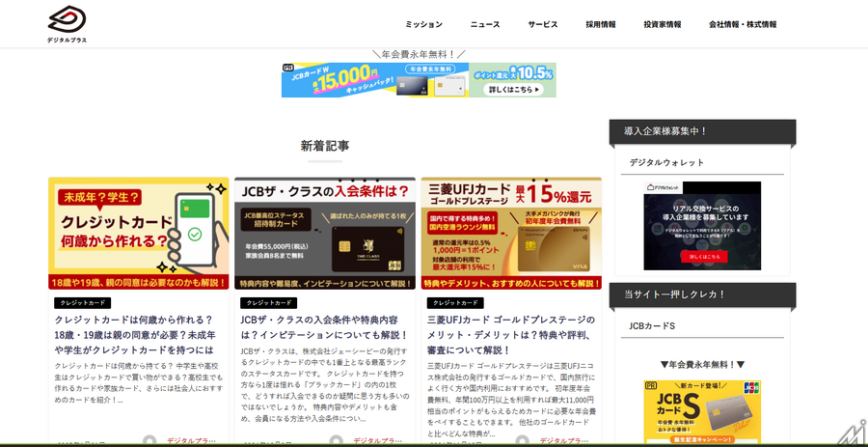Image resolution: width=868 pixels, height=447 pixels.
Task: Open the 投資家情報 menu item
Action: (662, 24)
